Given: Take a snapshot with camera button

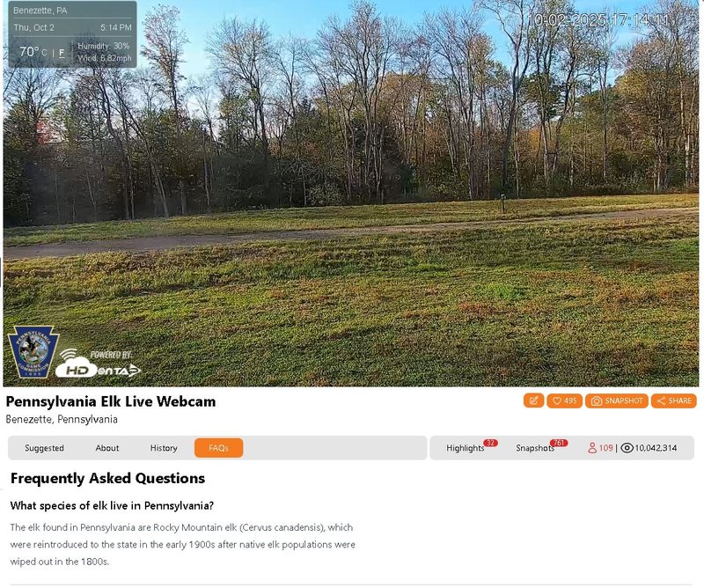Looking at the screenshot, I should point(617,401).
